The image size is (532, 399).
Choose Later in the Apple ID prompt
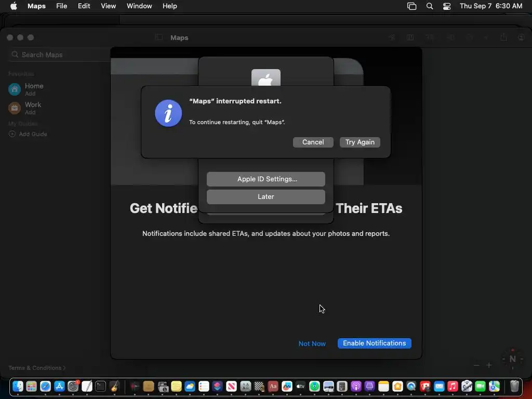[x=265, y=197]
